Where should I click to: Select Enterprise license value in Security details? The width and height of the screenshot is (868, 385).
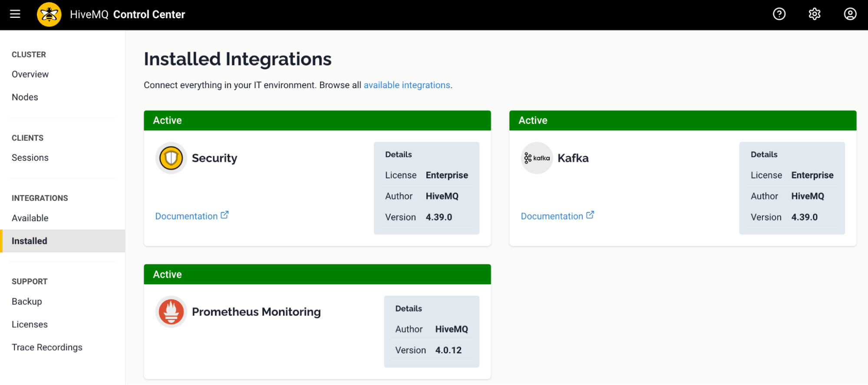point(447,175)
